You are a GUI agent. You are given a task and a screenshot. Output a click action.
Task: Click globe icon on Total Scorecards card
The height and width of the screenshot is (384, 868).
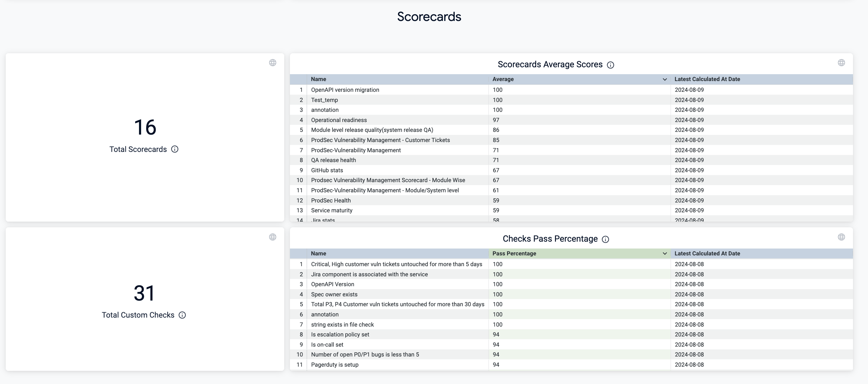[273, 63]
